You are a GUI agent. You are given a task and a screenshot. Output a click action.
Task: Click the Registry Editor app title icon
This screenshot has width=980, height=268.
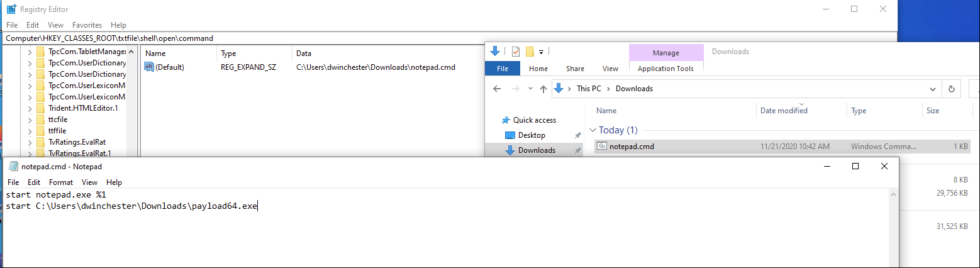(11, 9)
